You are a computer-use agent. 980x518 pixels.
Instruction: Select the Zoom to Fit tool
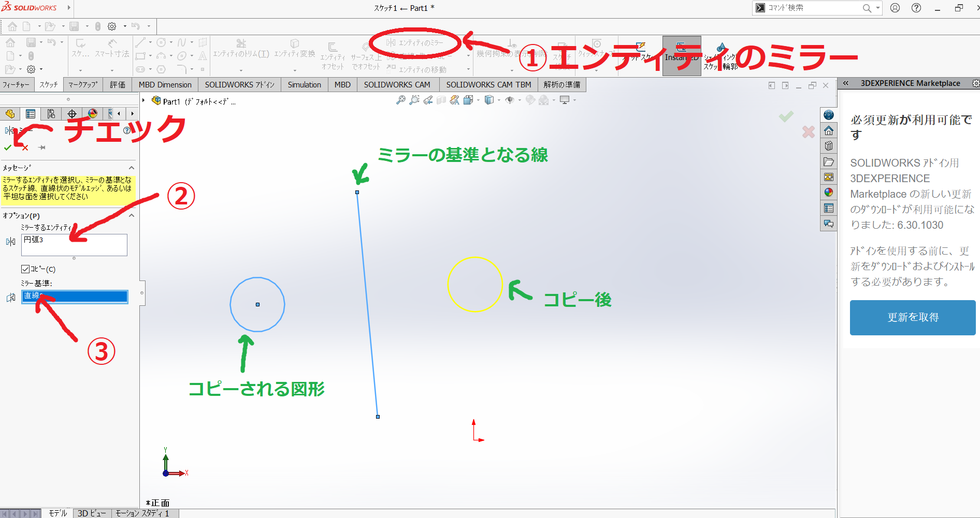point(401,100)
